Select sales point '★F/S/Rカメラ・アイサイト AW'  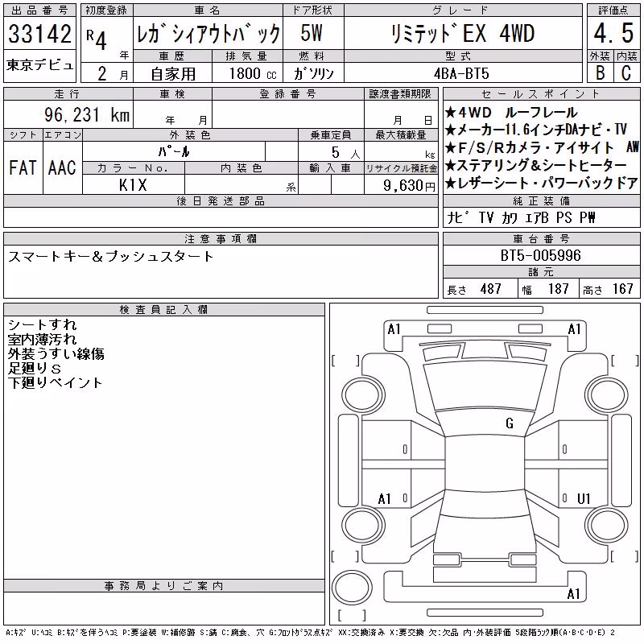tap(542, 147)
